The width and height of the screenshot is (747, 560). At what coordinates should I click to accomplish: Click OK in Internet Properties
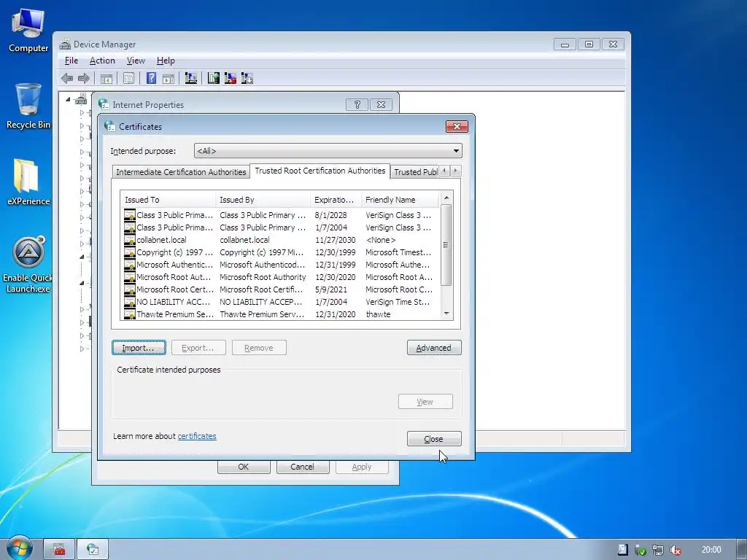coord(244,467)
